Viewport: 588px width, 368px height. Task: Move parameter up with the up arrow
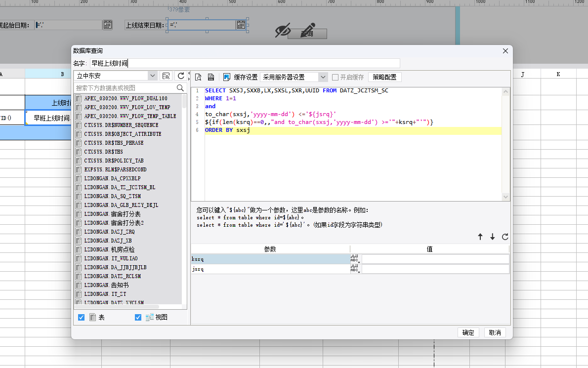[x=480, y=237]
